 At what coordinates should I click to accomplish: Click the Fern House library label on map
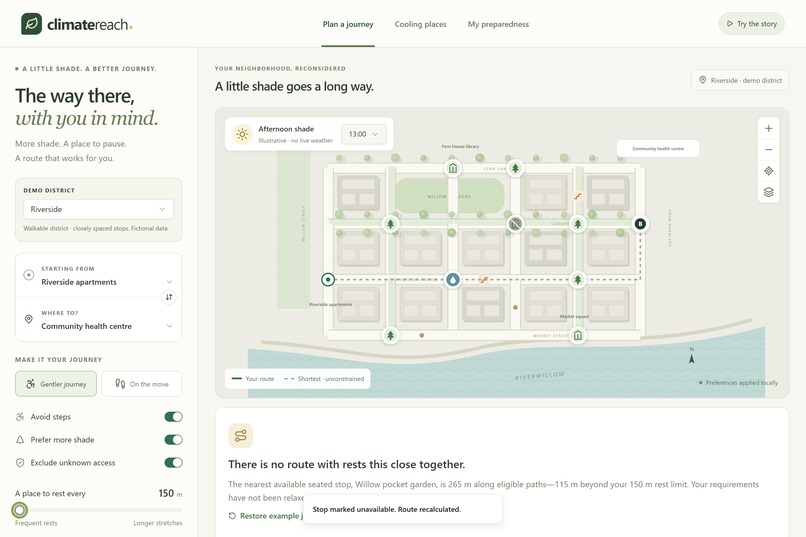click(460, 146)
